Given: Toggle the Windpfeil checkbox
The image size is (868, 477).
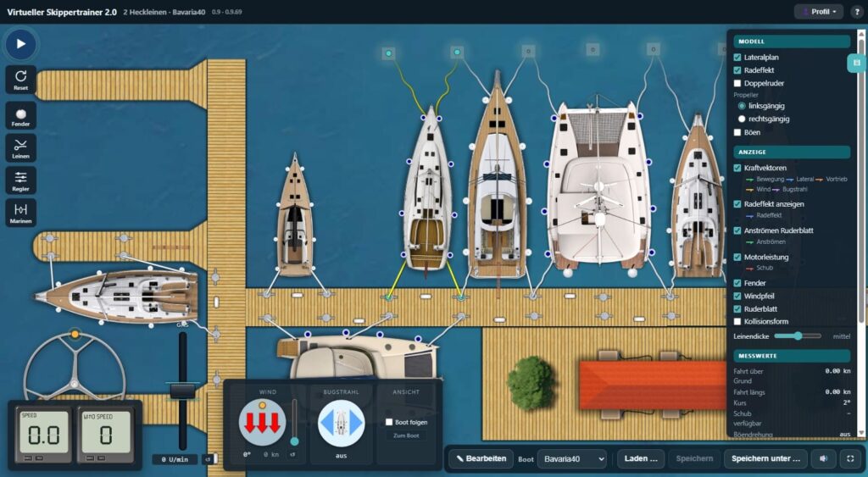Looking at the screenshot, I should [737, 296].
